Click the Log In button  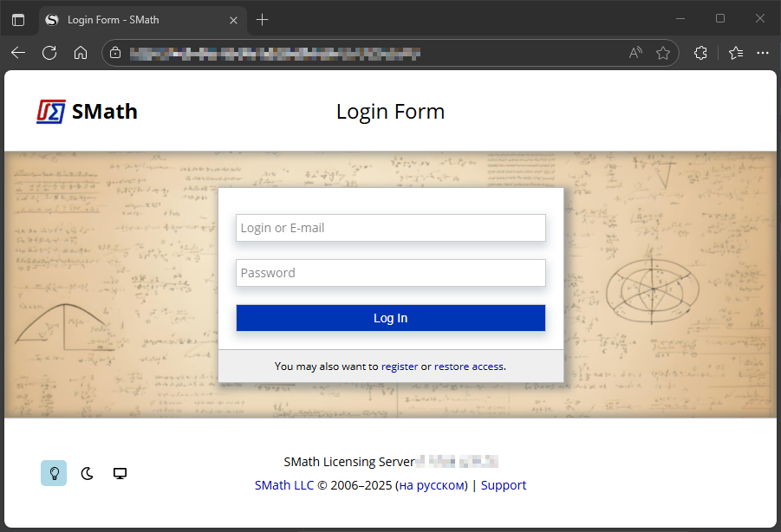pyautogui.click(x=390, y=318)
